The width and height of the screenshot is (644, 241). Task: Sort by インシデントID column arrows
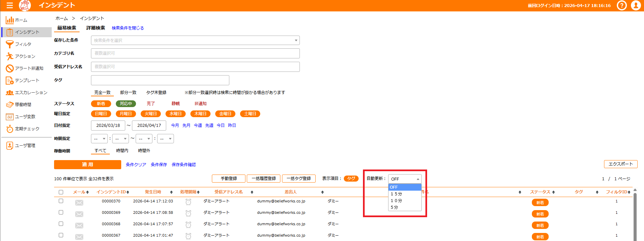click(128, 192)
